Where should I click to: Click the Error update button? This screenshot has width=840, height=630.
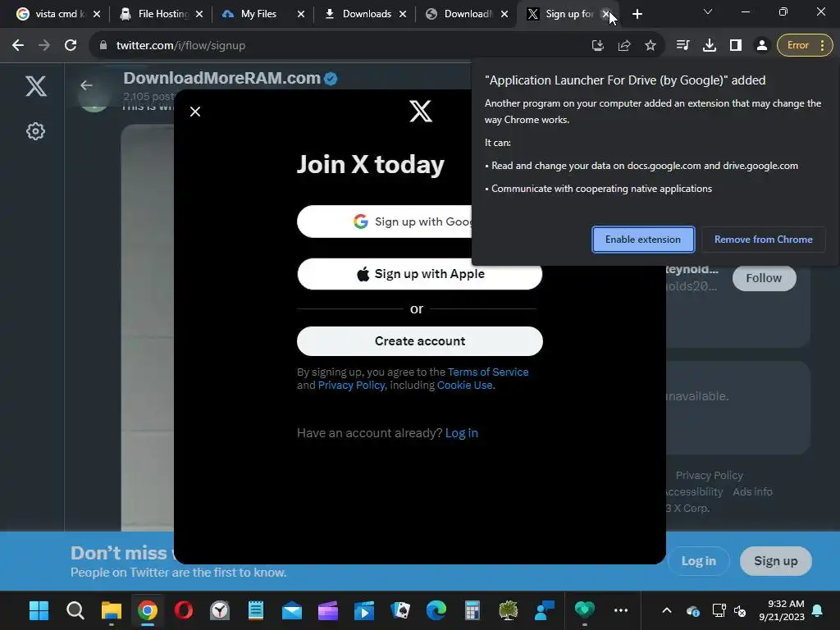tap(797, 46)
